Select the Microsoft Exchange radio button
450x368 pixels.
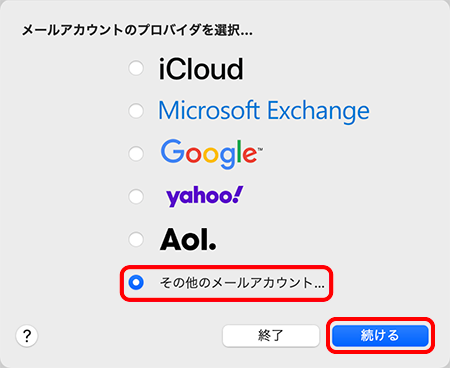(x=136, y=111)
